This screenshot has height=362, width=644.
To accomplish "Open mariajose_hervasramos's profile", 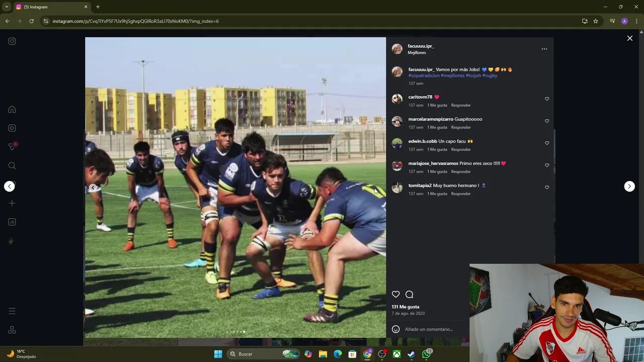I will (433, 163).
